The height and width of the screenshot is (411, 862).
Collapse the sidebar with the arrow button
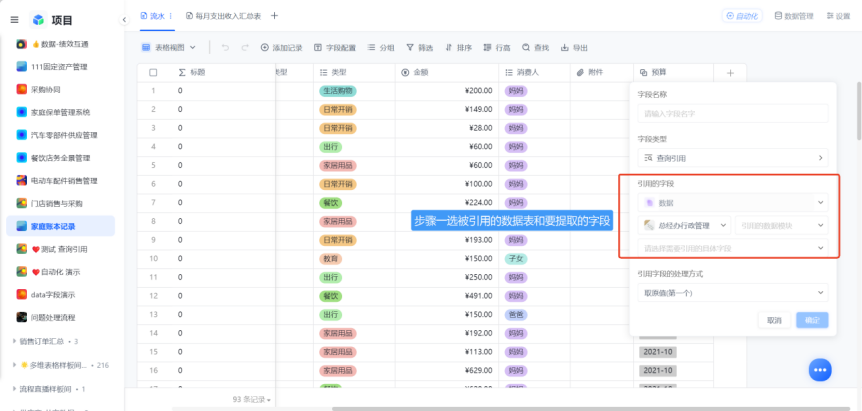[124, 20]
